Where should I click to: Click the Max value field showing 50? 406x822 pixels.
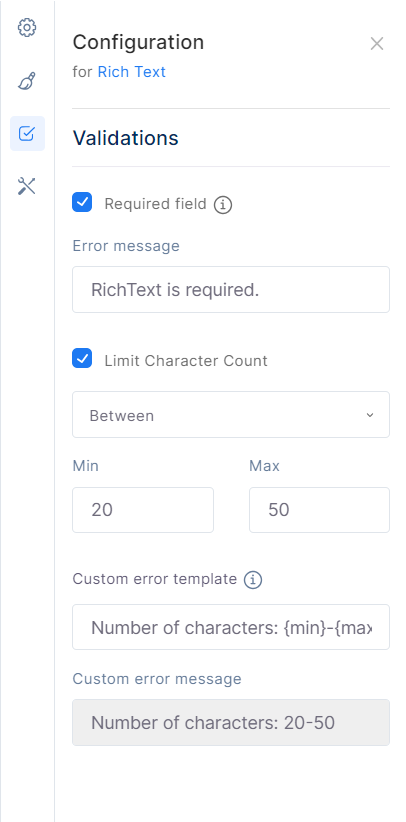point(319,510)
